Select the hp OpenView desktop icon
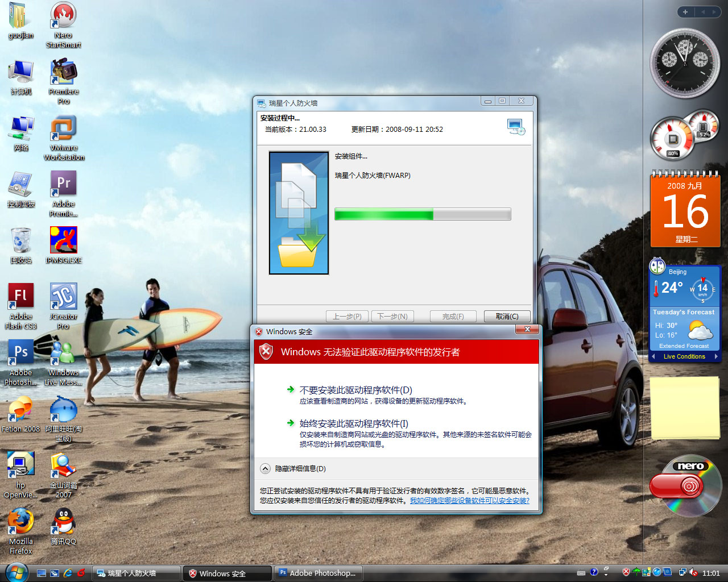Screen dimensions: 728x582 click(21, 475)
